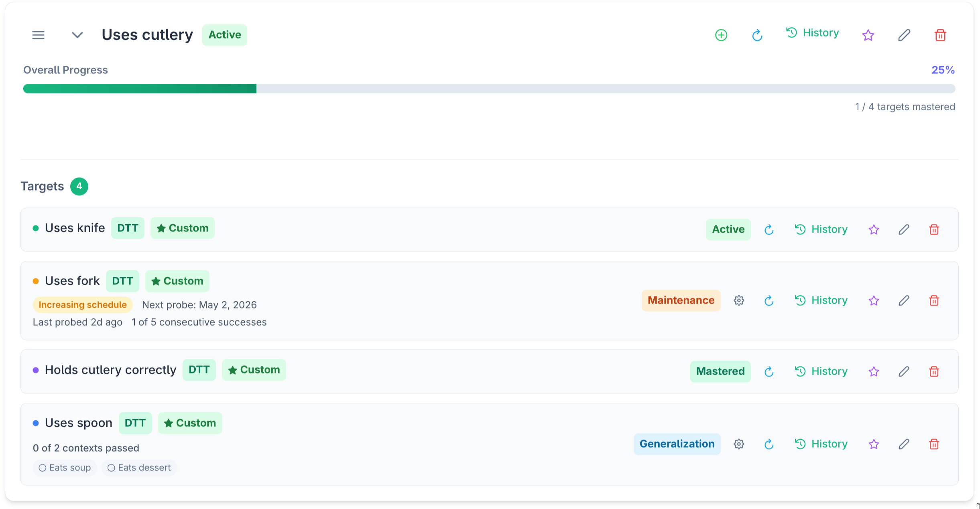Toggle favorite star for Uses knife

click(x=874, y=229)
